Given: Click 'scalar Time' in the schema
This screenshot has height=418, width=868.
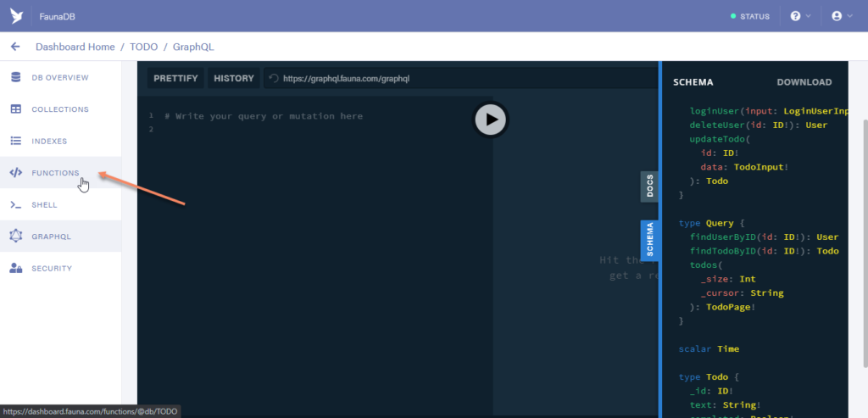Looking at the screenshot, I should coord(709,349).
